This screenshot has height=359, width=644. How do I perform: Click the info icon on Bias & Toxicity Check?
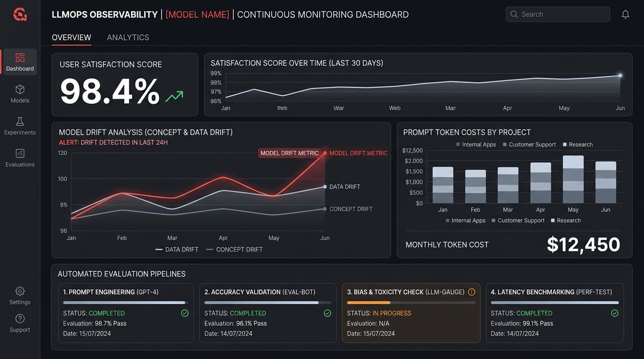click(x=472, y=292)
